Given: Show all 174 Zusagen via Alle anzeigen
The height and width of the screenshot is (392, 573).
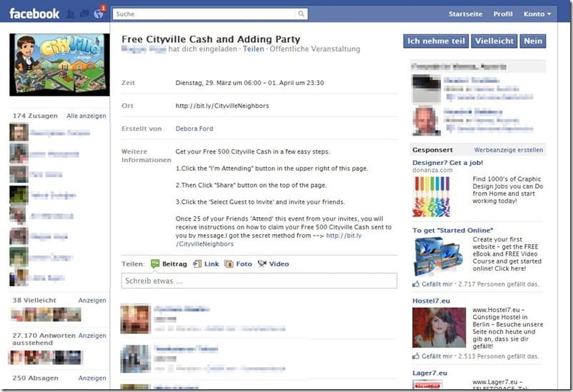Looking at the screenshot, I should (x=86, y=116).
